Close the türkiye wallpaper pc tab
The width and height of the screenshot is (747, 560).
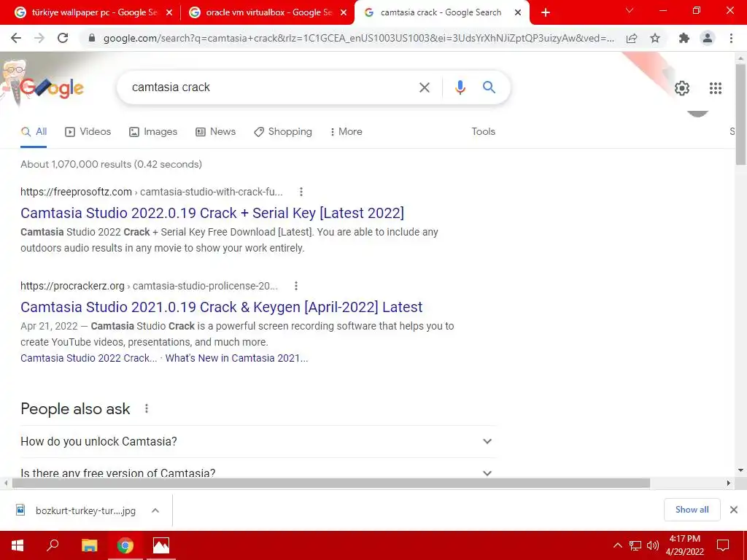(x=169, y=13)
